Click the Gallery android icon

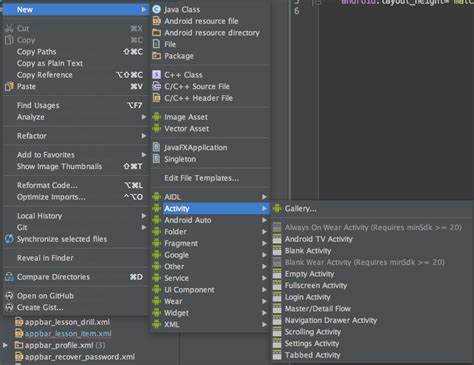pyautogui.click(x=277, y=209)
